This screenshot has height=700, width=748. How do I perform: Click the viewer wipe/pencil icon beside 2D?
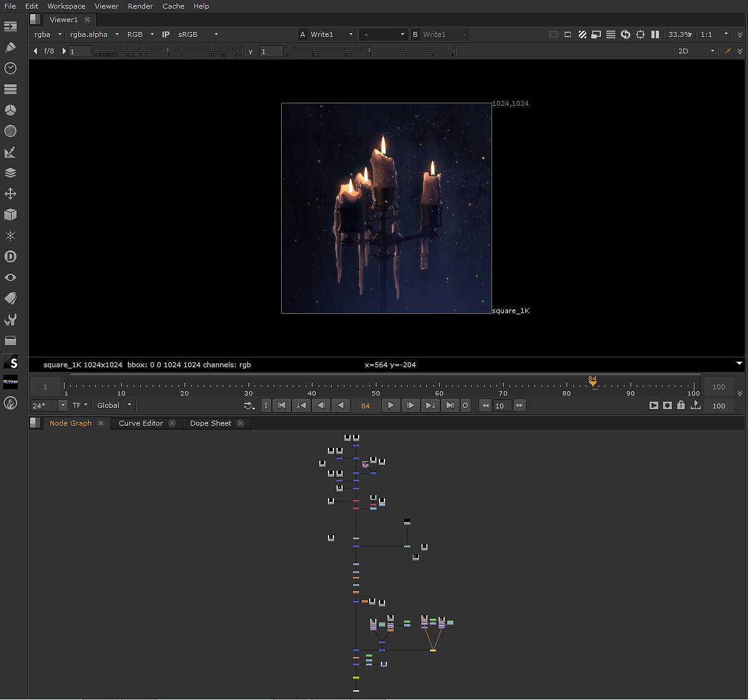click(728, 51)
